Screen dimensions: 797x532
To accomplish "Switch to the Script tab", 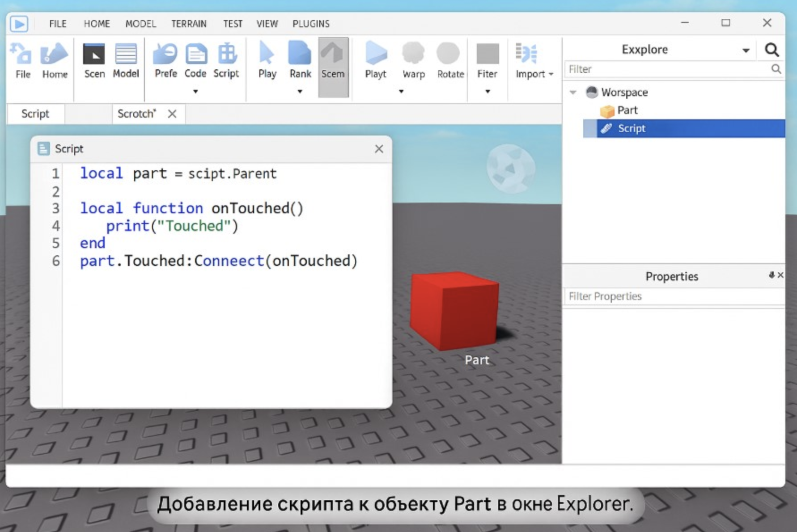I will [x=35, y=114].
